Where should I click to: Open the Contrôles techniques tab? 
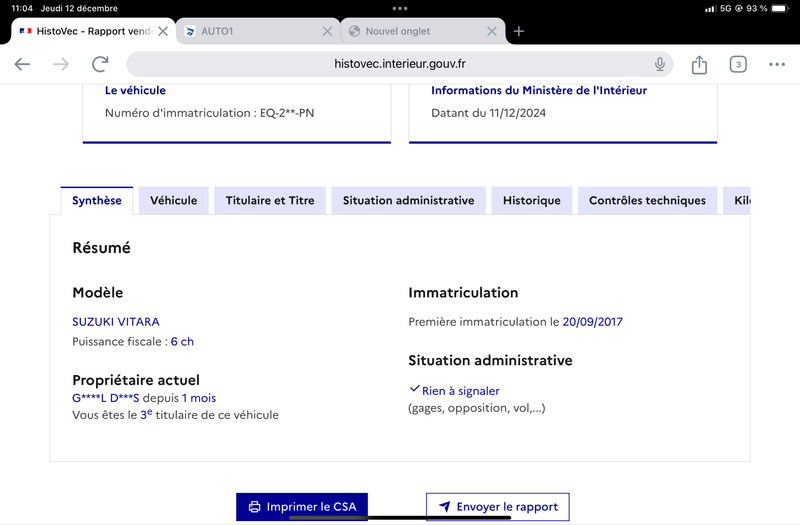(647, 201)
